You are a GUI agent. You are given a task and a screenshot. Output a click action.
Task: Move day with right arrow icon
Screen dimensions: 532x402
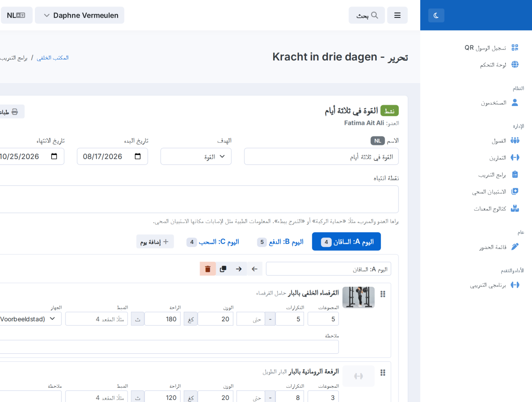pyautogui.click(x=239, y=269)
